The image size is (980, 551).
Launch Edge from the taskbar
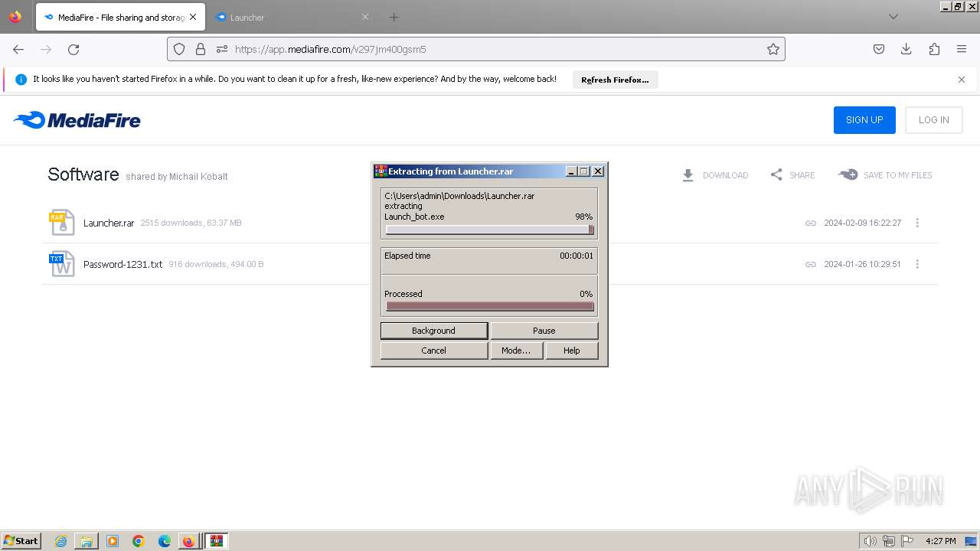[164, 541]
